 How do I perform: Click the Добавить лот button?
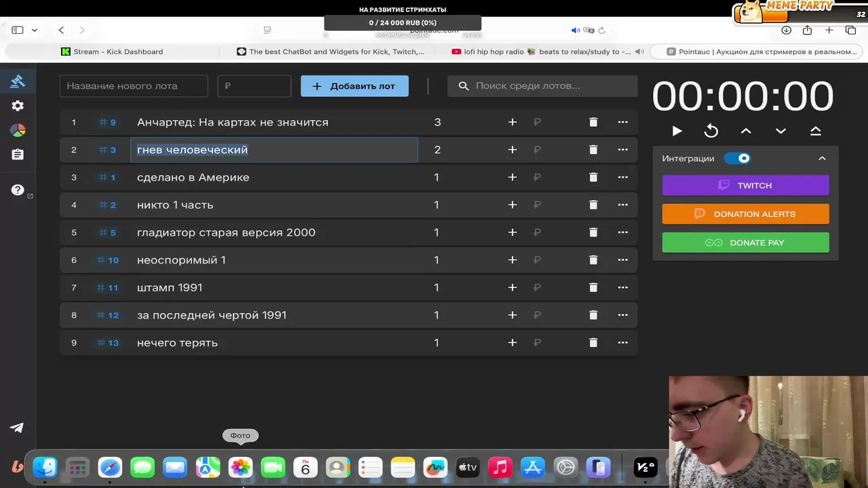coord(355,86)
